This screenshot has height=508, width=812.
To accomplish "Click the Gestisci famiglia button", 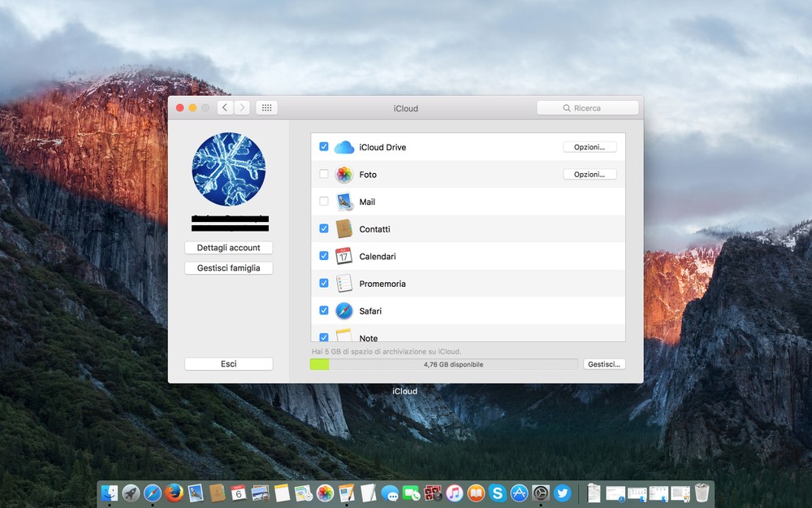I will [x=228, y=268].
